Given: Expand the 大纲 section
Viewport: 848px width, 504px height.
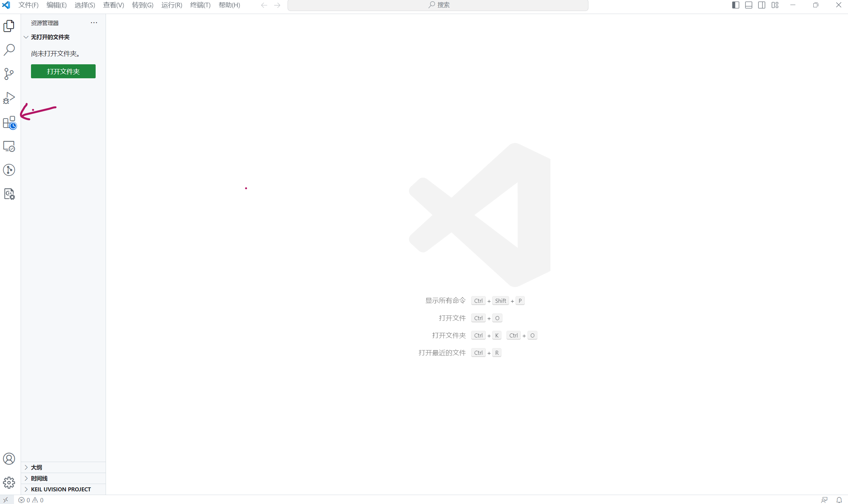Looking at the screenshot, I should [63, 467].
